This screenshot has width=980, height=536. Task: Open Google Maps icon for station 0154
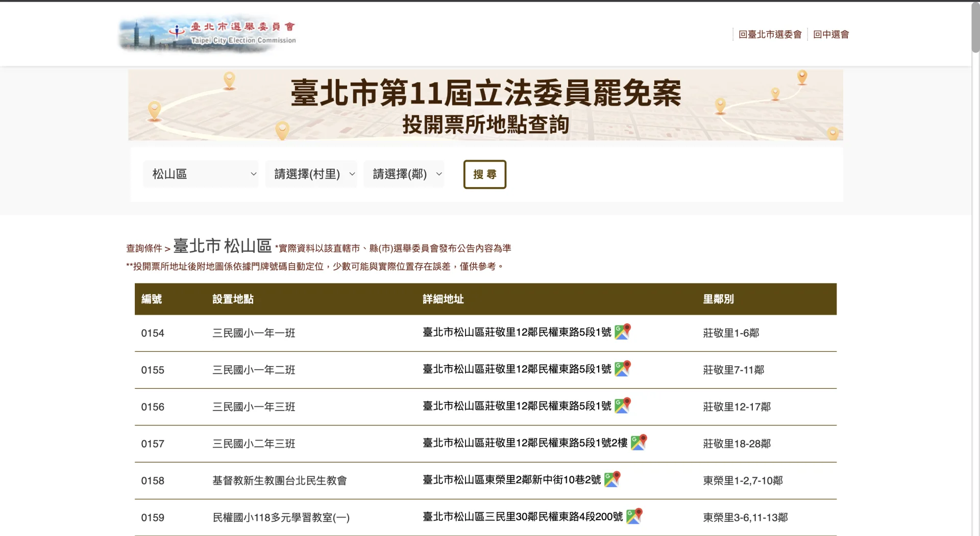tap(622, 332)
